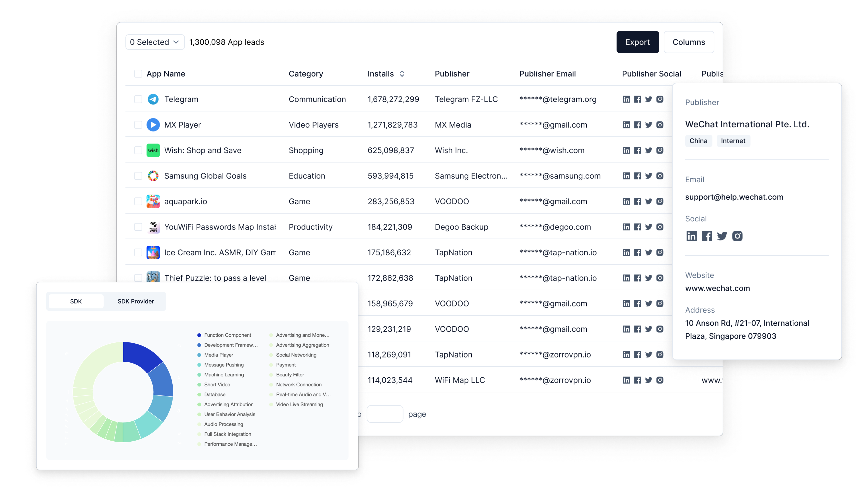Click Function Component legend entry
Viewport: 868px width, 490px height.
225,335
